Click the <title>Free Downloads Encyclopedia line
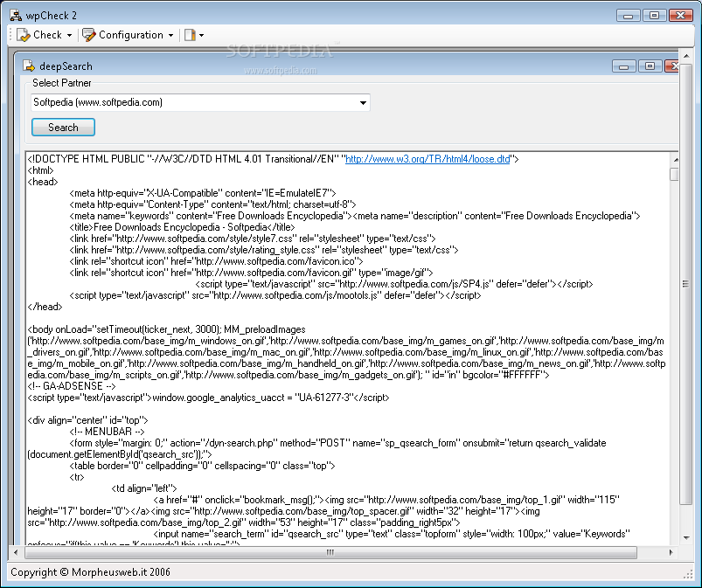Viewport: 702px width, 588px height. [x=182, y=227]
